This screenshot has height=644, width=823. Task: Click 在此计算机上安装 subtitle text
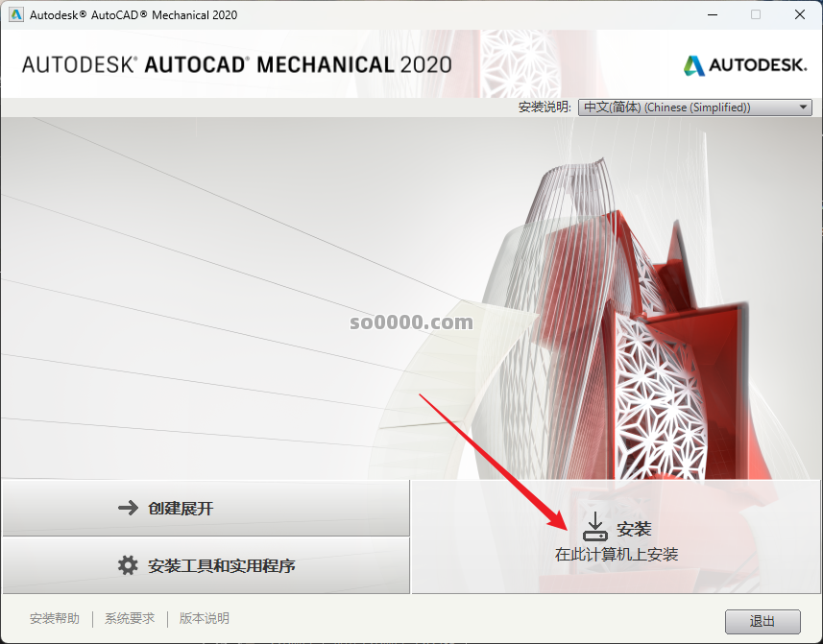point(617,555)
